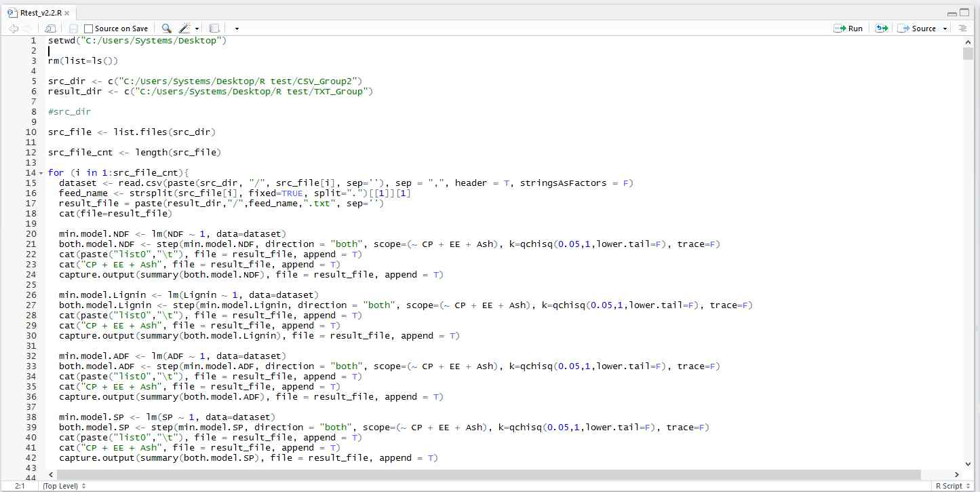Click line number 20 in the gutter

(x=31, y=234)
